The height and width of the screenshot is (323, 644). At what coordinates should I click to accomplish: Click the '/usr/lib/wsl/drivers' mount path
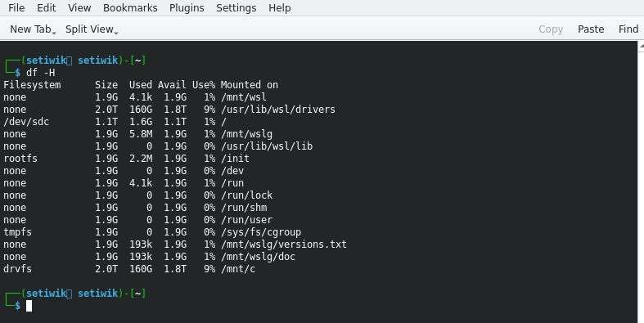point(277,110)
